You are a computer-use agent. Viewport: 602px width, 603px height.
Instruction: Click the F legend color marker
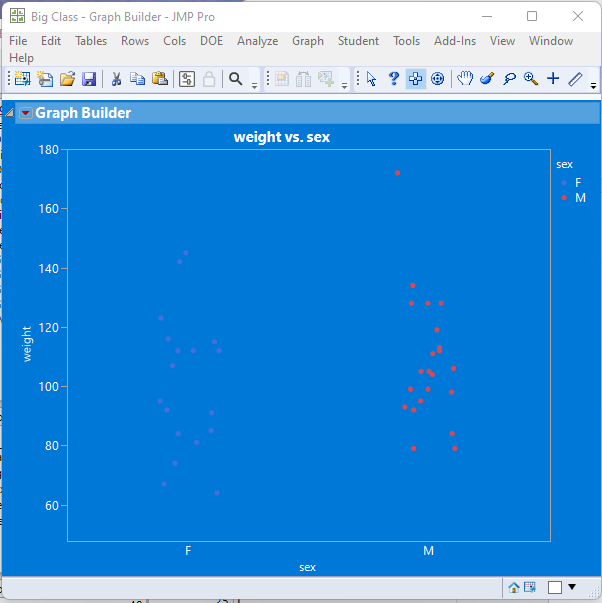[x=564, y=183]
